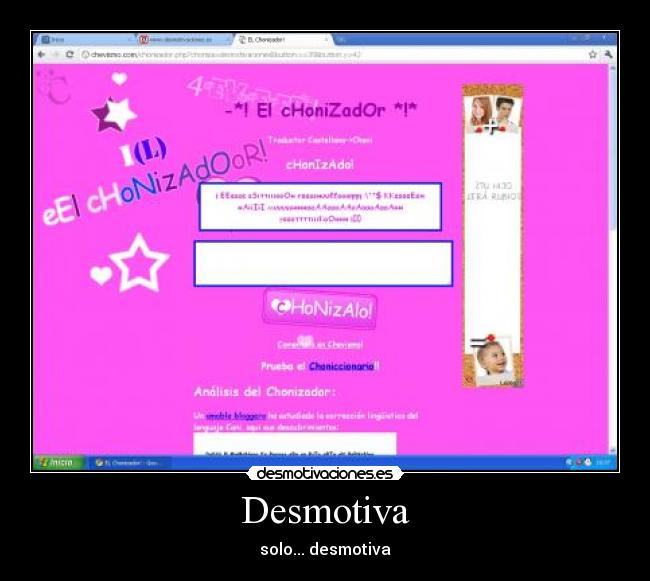Click the 'cHonIzAdo!' label

coord(320,165)
